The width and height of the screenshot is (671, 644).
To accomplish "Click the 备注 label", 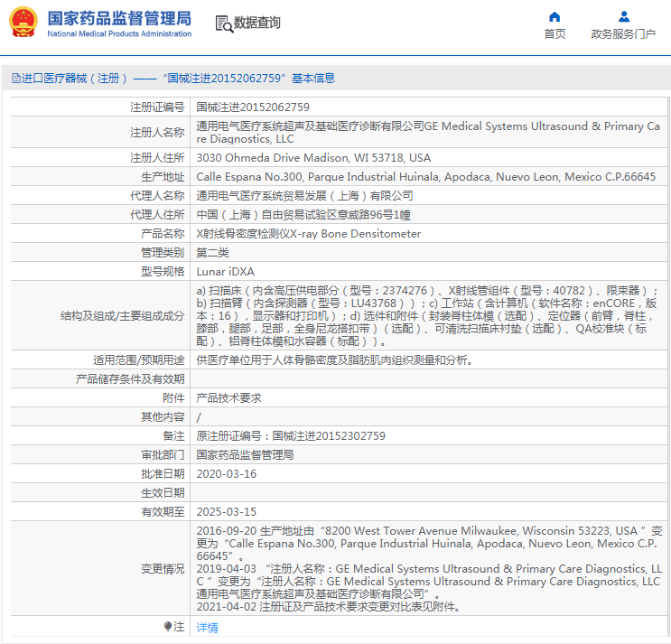I will click(x=173, y=436).
